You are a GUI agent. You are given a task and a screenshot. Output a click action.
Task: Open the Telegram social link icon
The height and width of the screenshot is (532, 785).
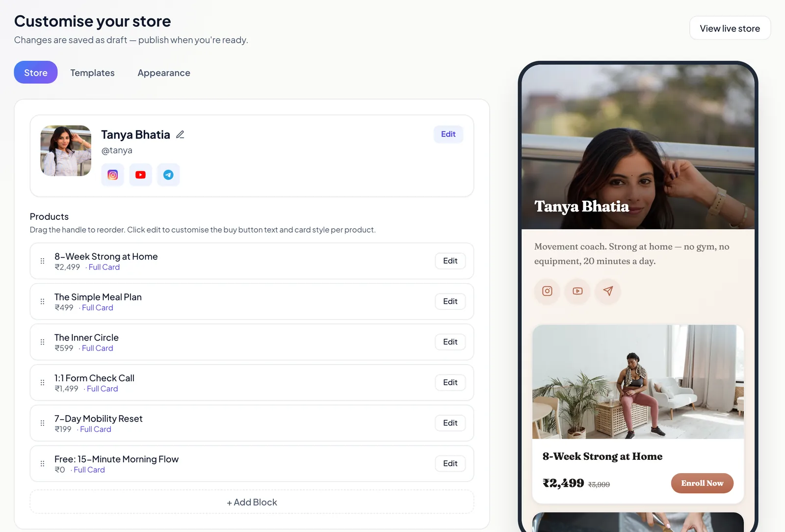(168, 175)
